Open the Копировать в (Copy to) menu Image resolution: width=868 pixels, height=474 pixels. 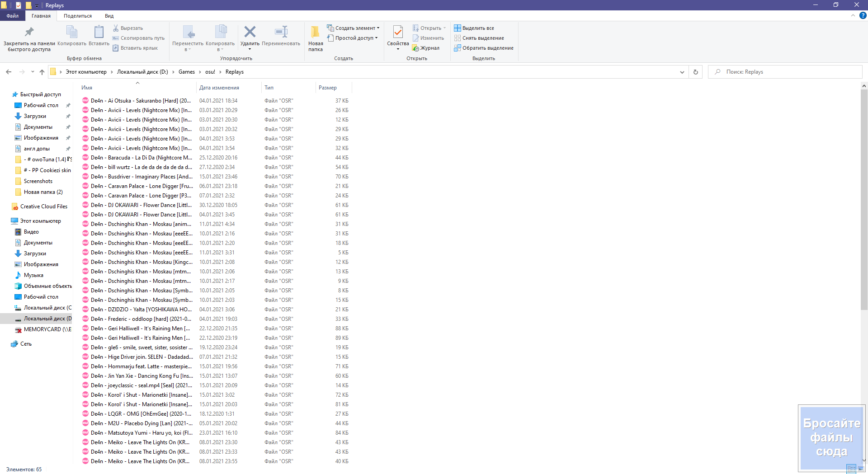pyautogui.click(x=220, y=38)
